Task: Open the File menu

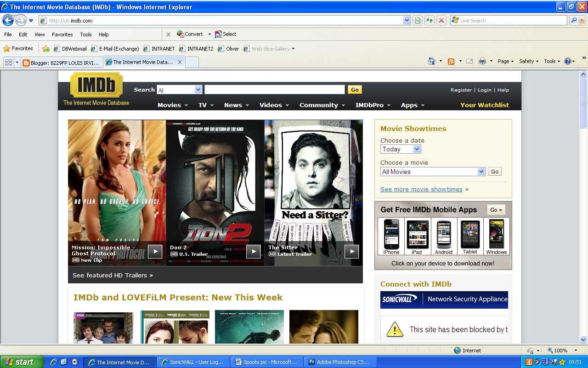Action: 8,34
